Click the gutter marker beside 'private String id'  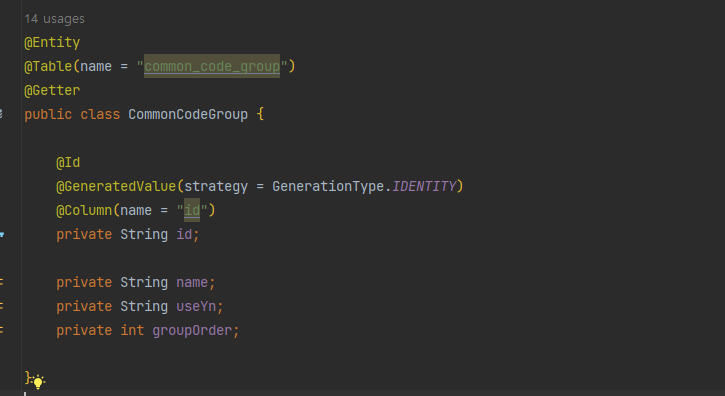2,235
